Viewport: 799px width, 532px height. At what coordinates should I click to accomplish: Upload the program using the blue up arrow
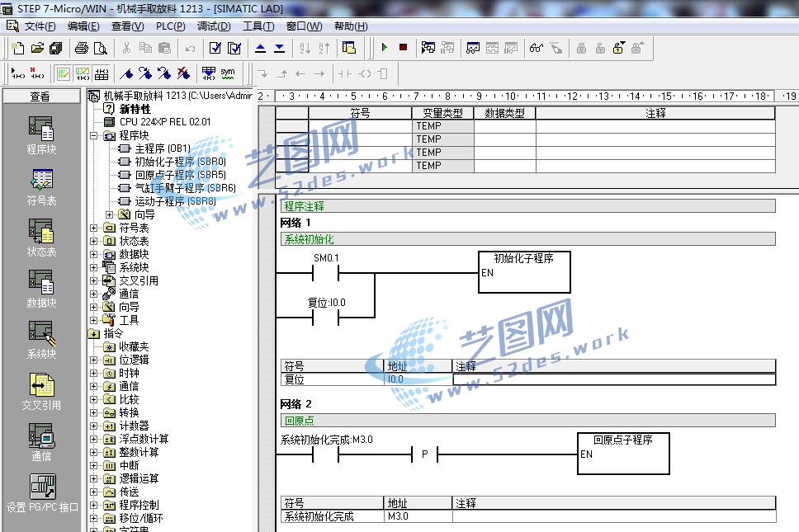tap(260, 49)
